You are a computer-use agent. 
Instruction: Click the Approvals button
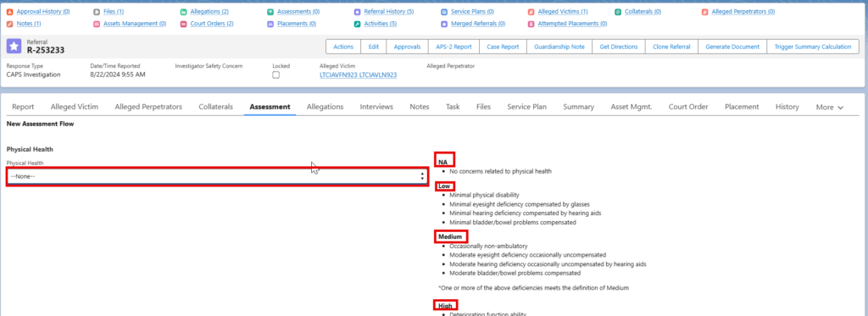click(408, 47)
